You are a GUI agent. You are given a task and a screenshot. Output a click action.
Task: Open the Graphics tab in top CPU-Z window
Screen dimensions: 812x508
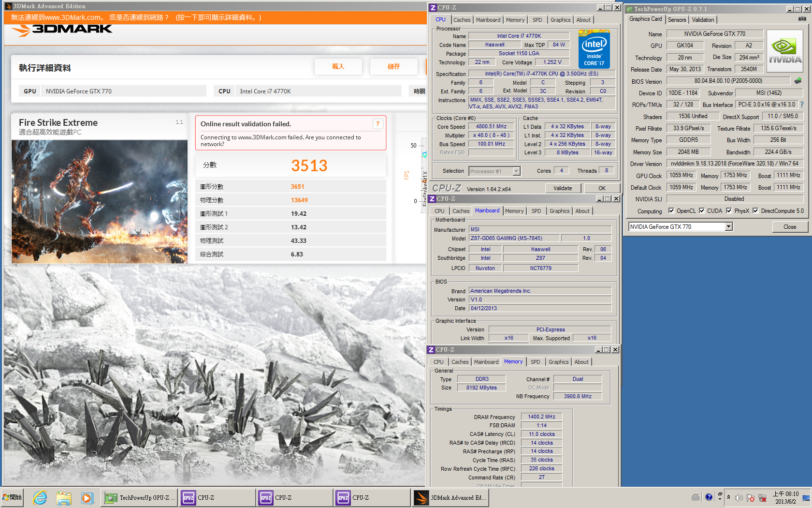click(x=560, y=20)
